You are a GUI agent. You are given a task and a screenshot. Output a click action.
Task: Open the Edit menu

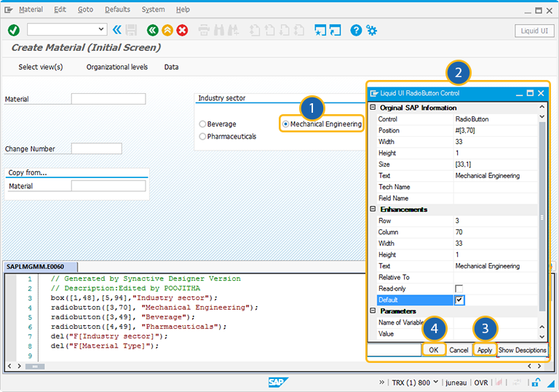[60, 9]
